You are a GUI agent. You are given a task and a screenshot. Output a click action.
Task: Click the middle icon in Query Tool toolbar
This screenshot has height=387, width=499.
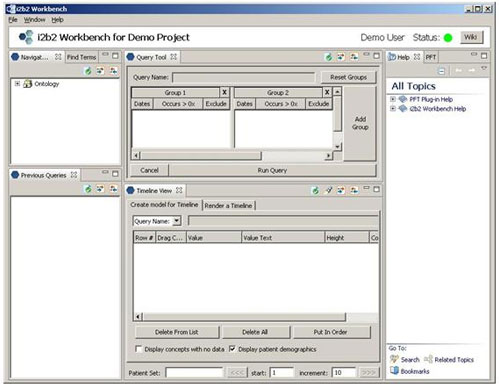341,57
